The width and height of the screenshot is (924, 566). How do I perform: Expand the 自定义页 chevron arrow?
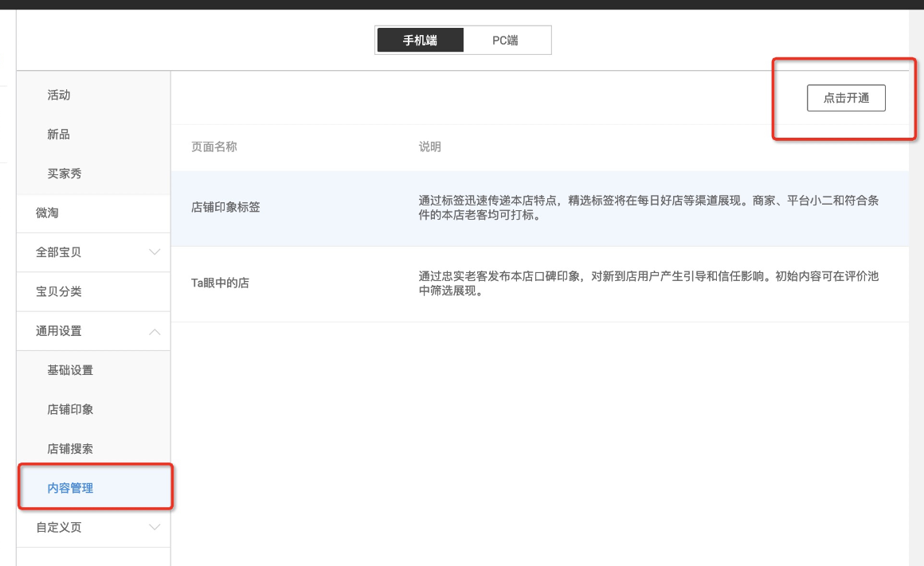click(155, 527)
